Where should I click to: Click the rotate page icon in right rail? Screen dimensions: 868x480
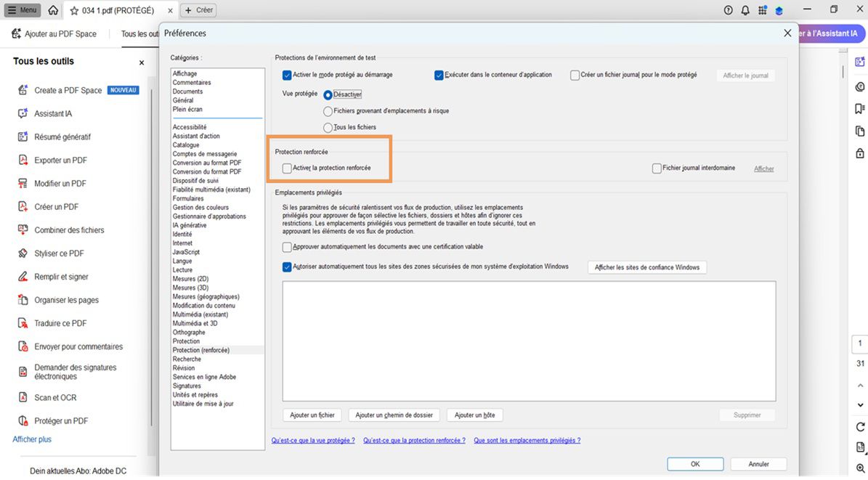click(860, 427)
